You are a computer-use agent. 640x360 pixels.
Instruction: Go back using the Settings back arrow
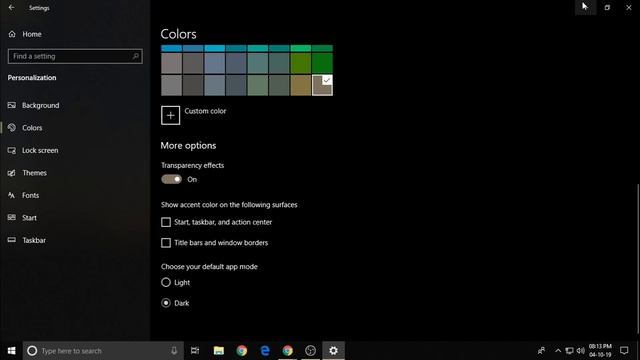(x=11, y=7)
